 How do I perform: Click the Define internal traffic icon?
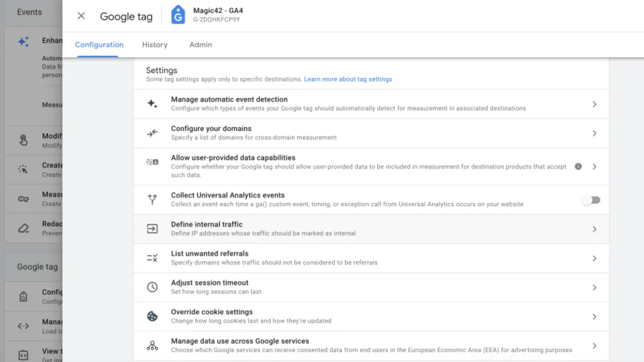[152, 229]
